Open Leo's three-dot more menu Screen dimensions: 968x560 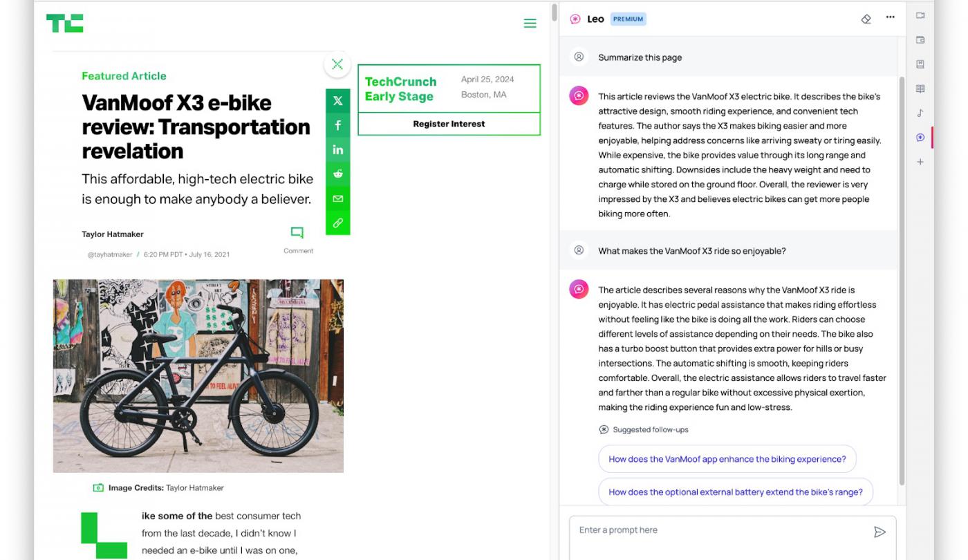[x=891, y=18]
